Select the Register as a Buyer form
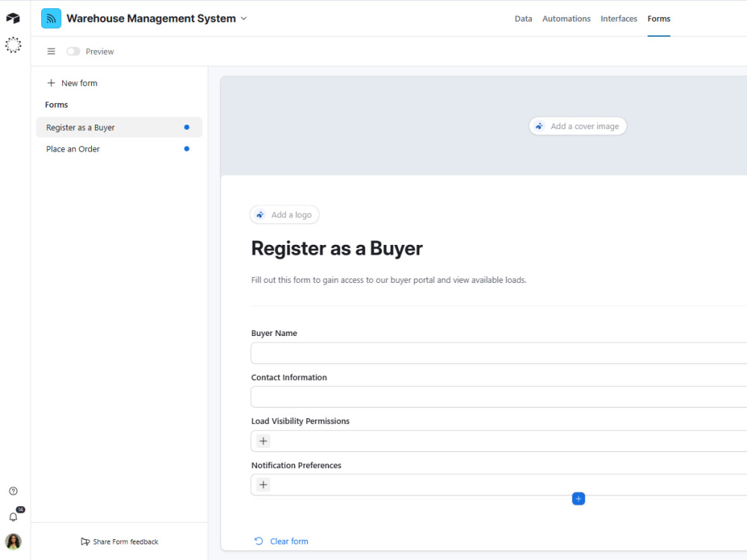 [119, 127]
